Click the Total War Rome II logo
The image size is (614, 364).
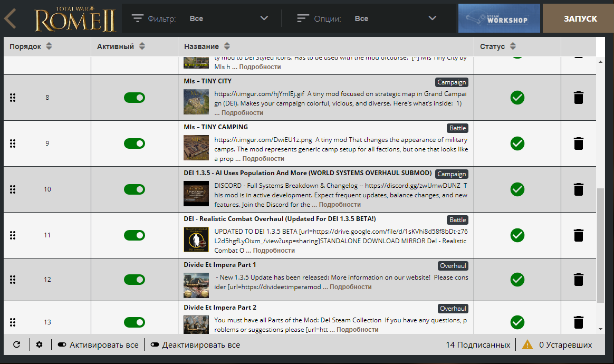pos(75,18)
